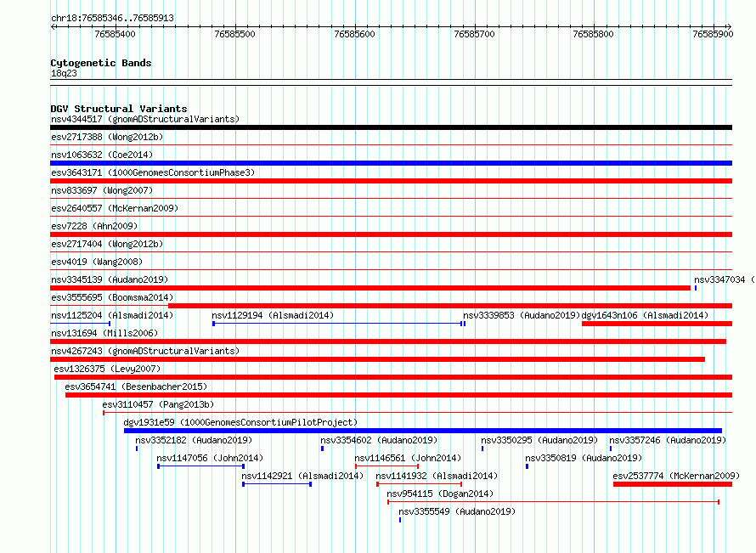Click nsv4267243 gnomADStructuralVariants label

pyautogui.click(x=145, y=351)
